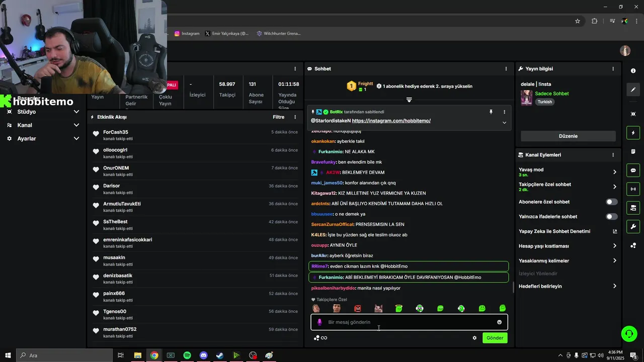Open Sadece Sohbet category link
This screenshot has height=362, width=644.
(x=552, y=94)
